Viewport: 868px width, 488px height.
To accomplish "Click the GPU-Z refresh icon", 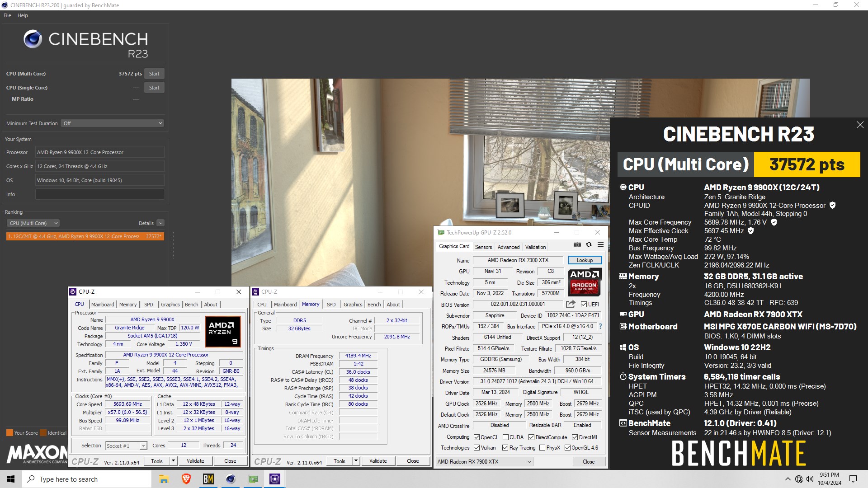I will (589, 244).
